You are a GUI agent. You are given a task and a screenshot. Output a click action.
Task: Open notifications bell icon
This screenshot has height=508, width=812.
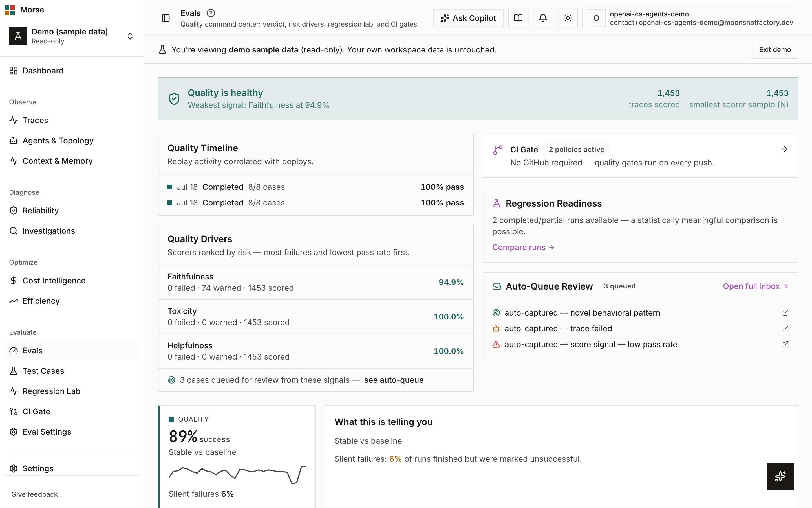(x=543, y=18)
